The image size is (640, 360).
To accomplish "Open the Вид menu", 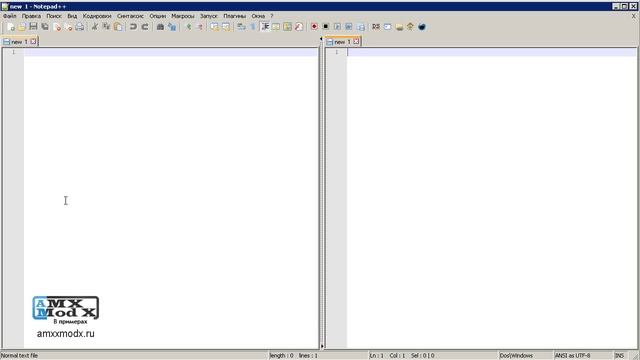I will pos(72,16).
